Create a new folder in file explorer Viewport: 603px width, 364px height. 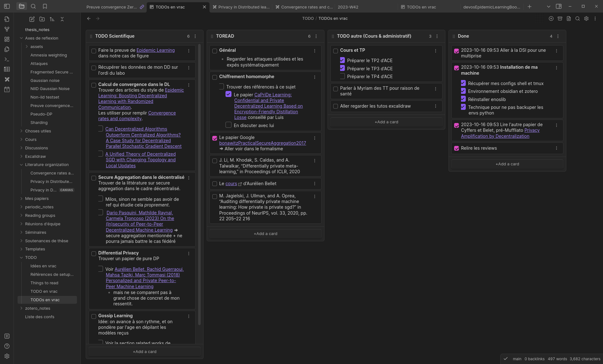42,19
